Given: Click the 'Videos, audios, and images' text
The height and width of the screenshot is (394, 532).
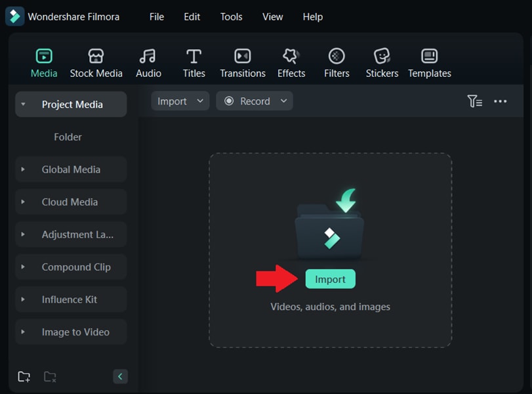Looking at the screenshot, I should (330, 307).
